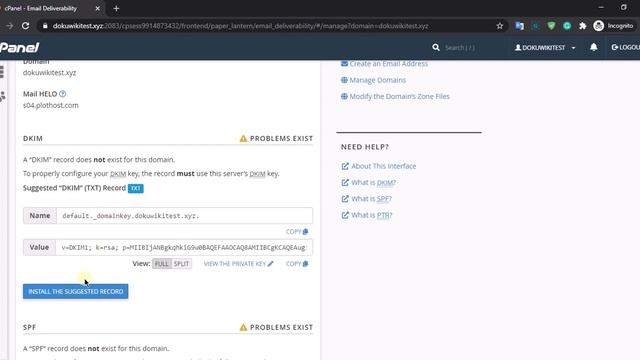Open the What is DKIM? link

click(369, 182)
